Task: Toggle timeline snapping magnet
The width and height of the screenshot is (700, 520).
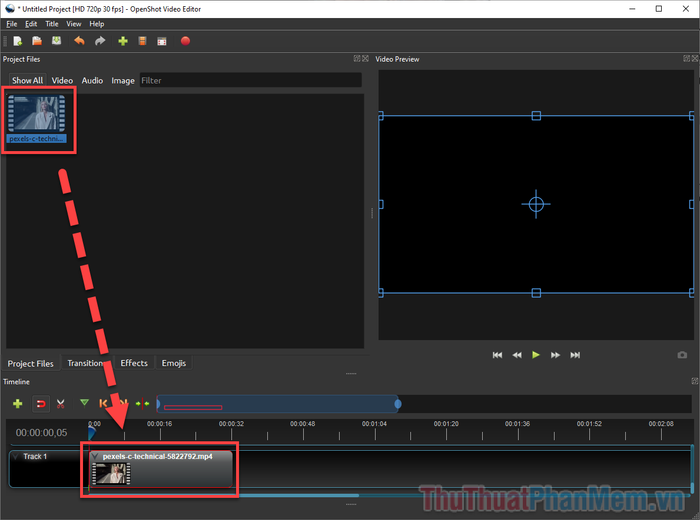Action: (x=41, y=404)
